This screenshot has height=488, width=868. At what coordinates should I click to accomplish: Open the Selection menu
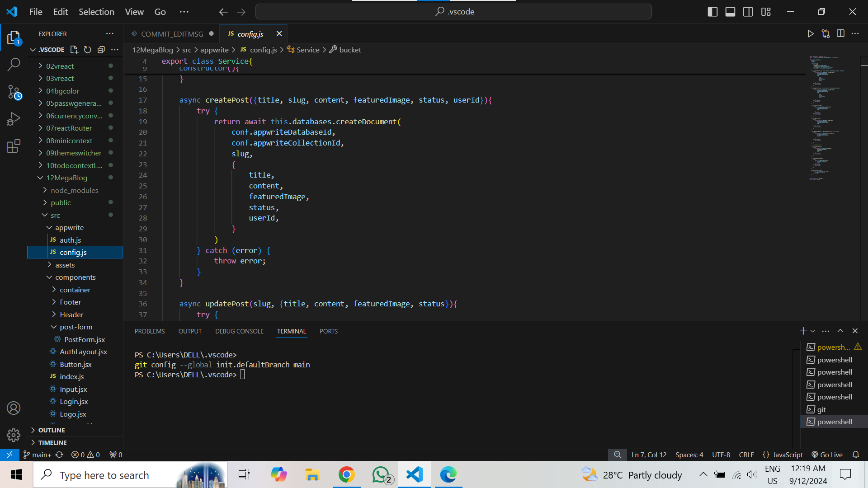coord(96,12)
